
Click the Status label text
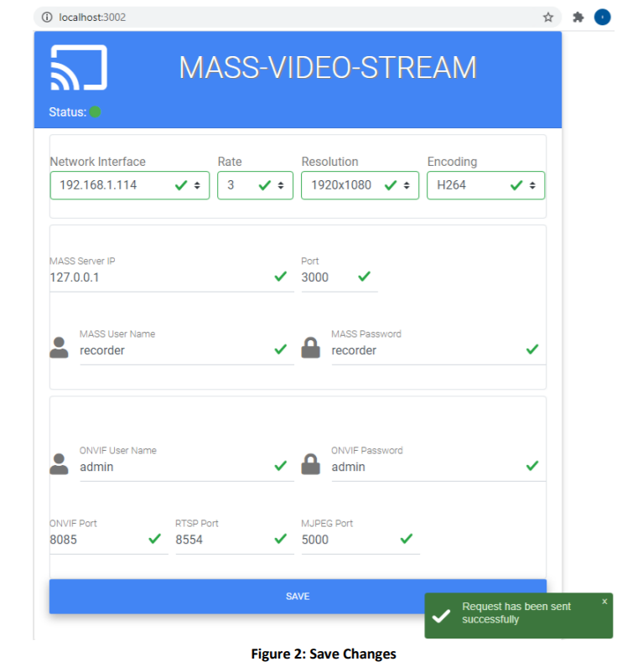tap(67, 112)
